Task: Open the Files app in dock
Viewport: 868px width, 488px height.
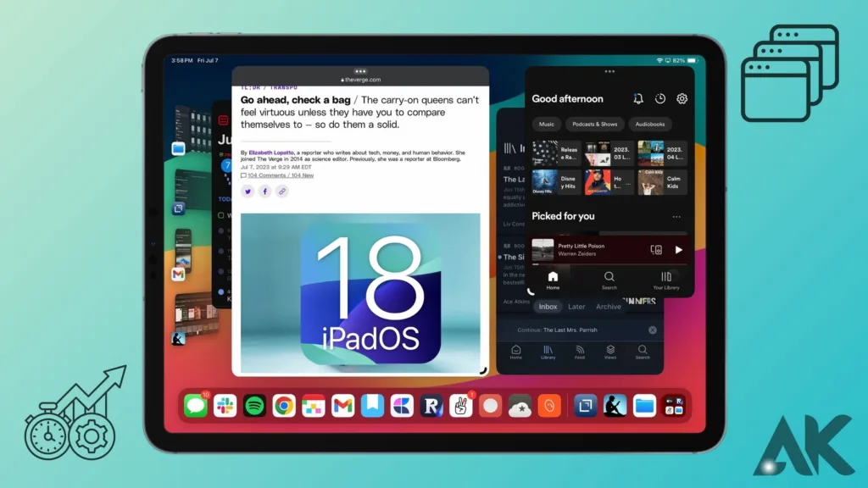Action: point(644,406)
